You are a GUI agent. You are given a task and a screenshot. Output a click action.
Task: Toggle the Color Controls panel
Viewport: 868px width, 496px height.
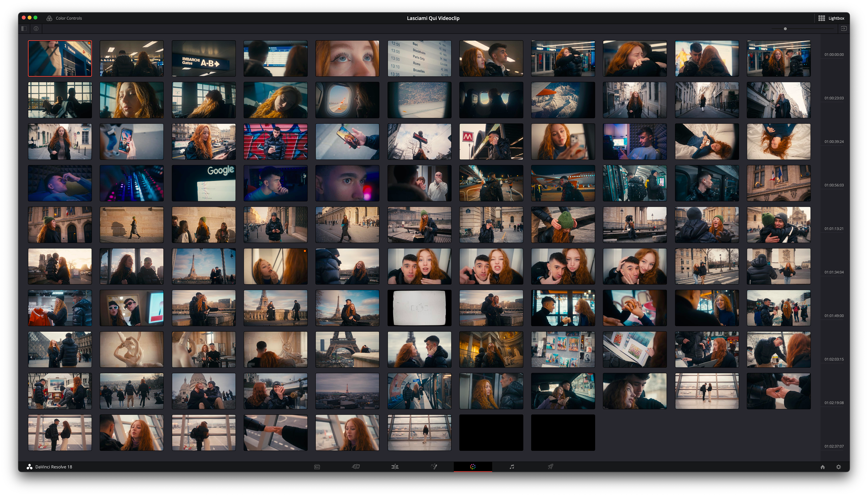click(64, 18)
